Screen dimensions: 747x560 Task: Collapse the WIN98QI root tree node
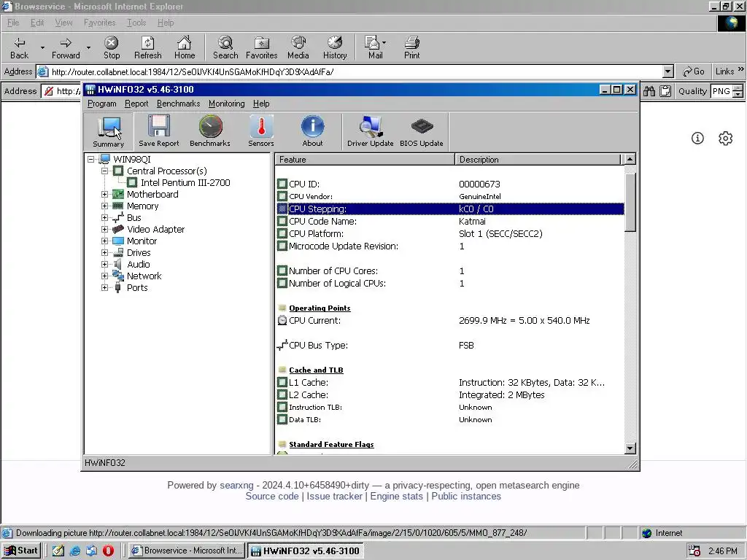click(x=91, y=160)
